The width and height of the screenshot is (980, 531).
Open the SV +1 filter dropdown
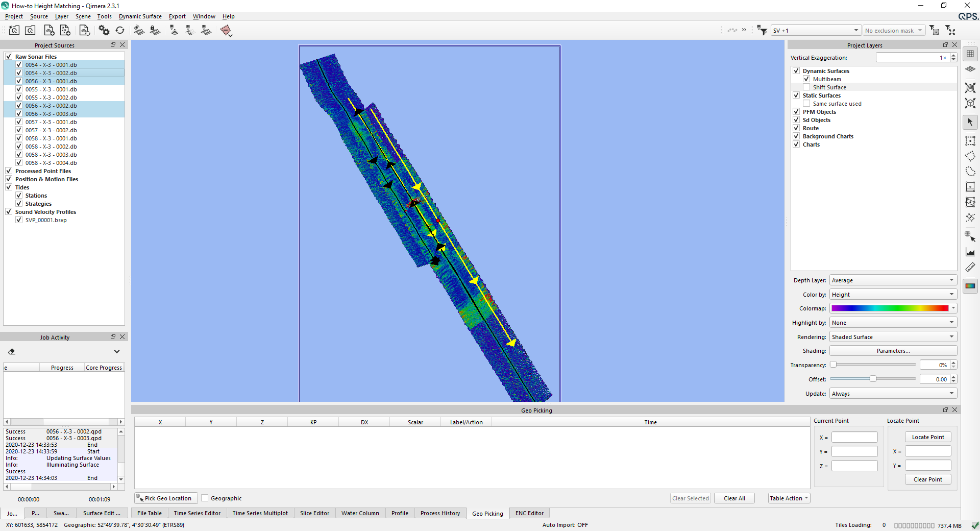click(x=815, y=31)
